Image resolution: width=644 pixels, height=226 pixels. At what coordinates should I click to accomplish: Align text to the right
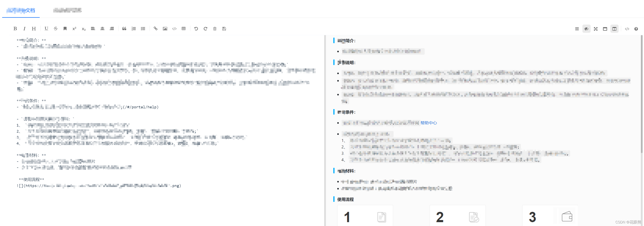112,29
